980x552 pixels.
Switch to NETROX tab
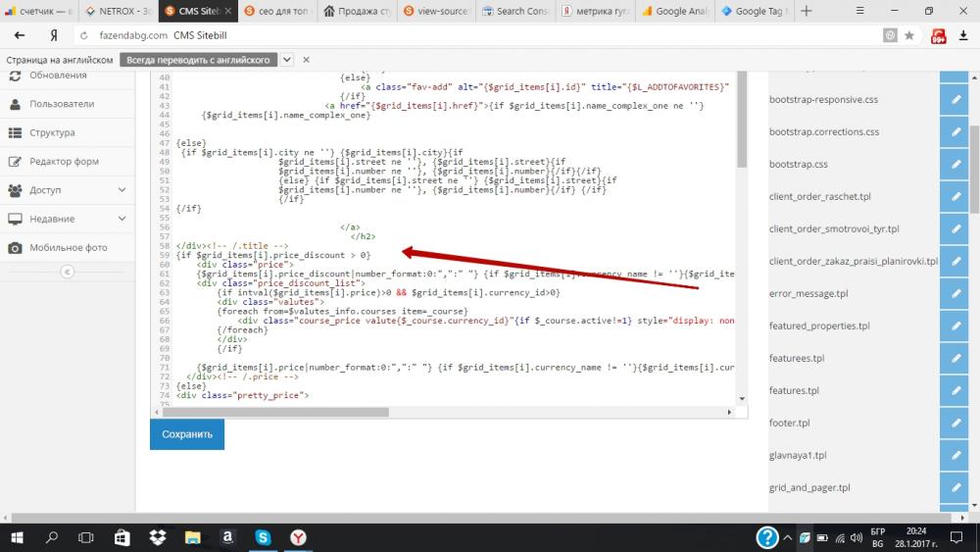point(119,11)
